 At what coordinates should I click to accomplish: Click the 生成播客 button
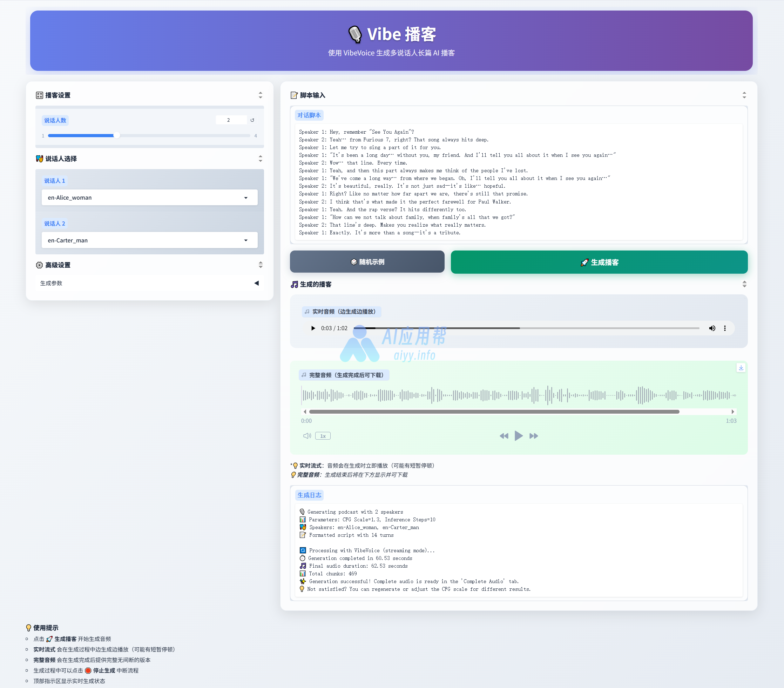pos(599,262)
